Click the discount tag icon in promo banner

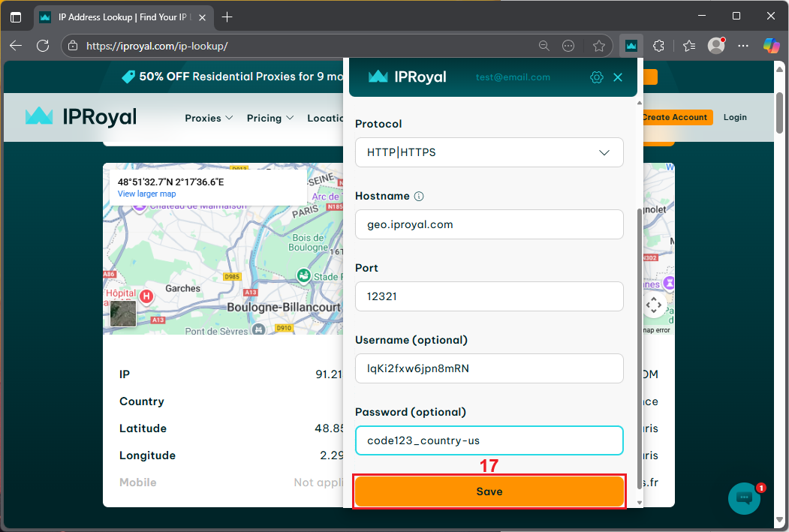(x=128, y=77)
